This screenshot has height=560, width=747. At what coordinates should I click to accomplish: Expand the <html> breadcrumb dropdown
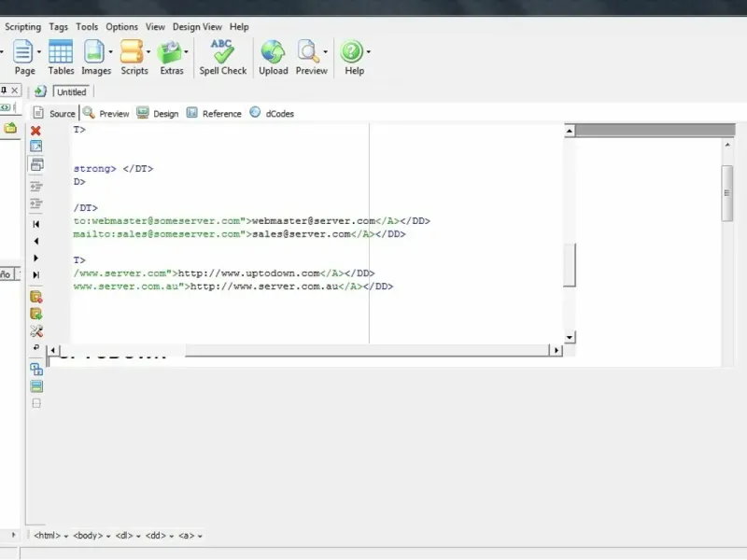pos(65,536)
